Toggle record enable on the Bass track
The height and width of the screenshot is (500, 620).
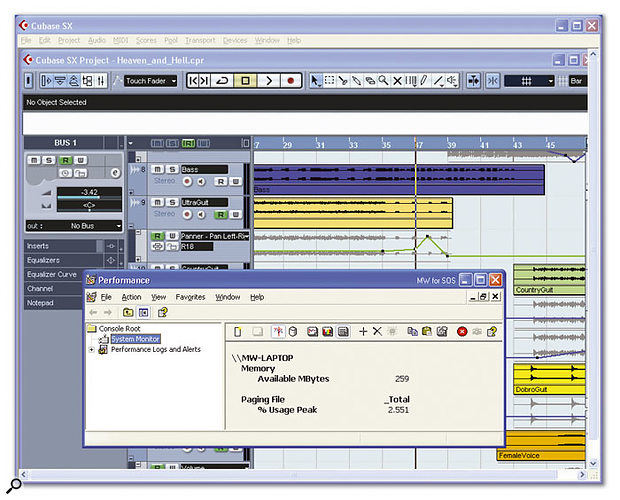pyautogui.click(x=187, y=181)
